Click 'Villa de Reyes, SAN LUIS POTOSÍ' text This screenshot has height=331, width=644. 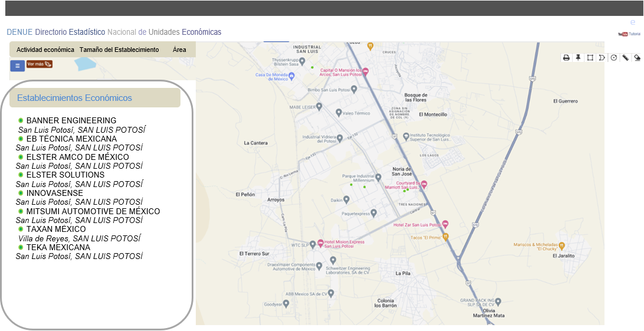pyautogui.click(x=79, y=238)
